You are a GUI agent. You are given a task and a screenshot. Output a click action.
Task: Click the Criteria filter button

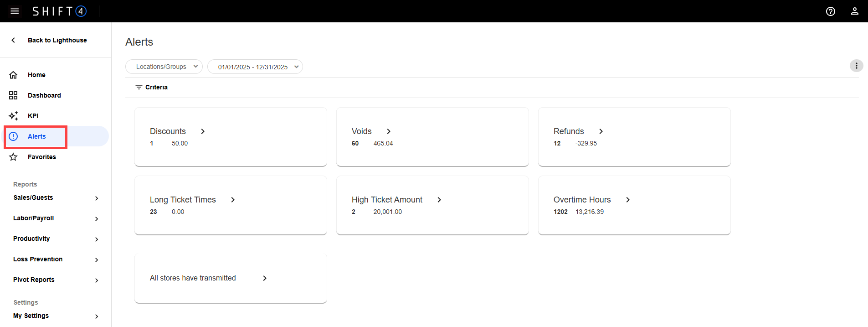(152, 87)
